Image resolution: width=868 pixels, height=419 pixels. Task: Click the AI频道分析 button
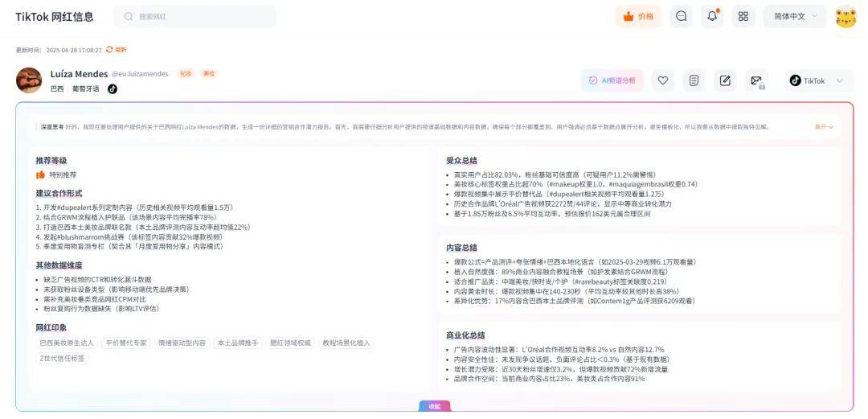coord(612,80)
